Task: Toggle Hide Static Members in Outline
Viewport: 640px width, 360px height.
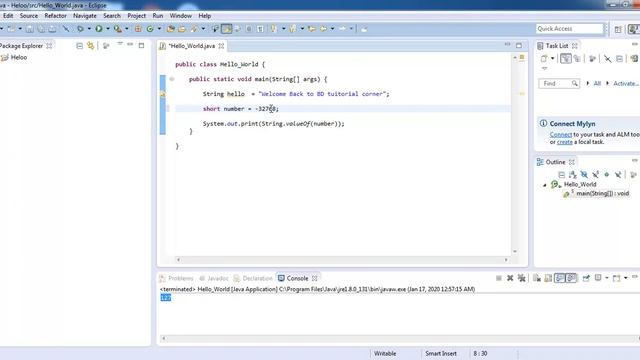Action: pyautogui.click(x=596, y=175)
